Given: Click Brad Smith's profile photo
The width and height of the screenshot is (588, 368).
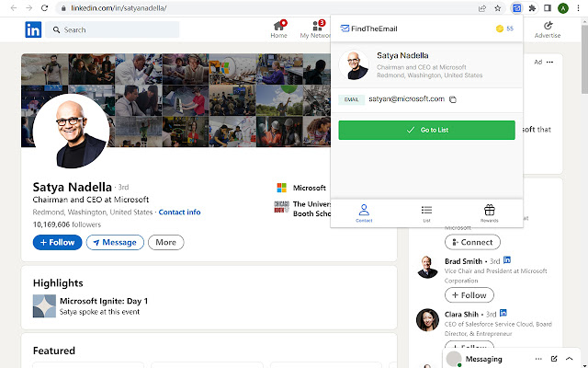Looking at the screenshot, I should tap(427, 267).
